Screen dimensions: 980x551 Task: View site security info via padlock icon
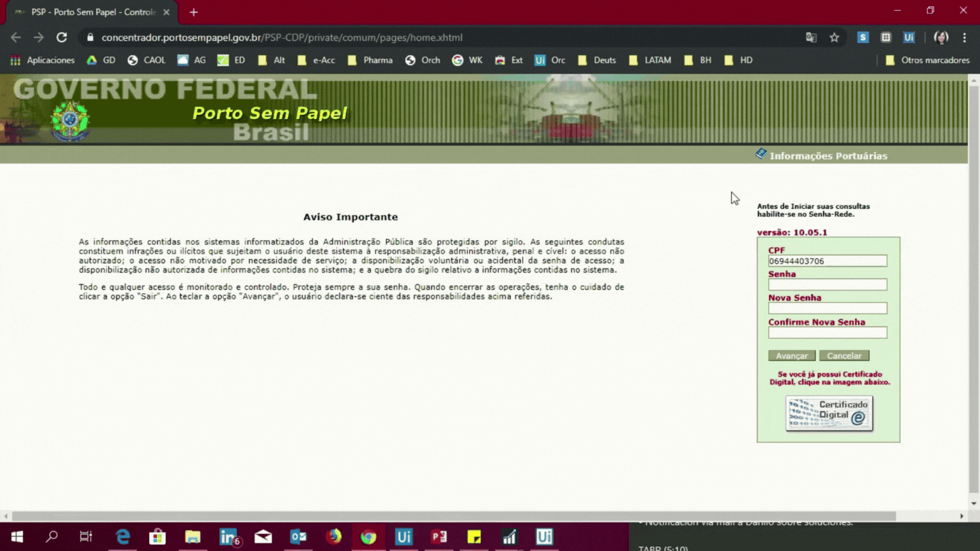pyautogui.click(x=90, y=37)
